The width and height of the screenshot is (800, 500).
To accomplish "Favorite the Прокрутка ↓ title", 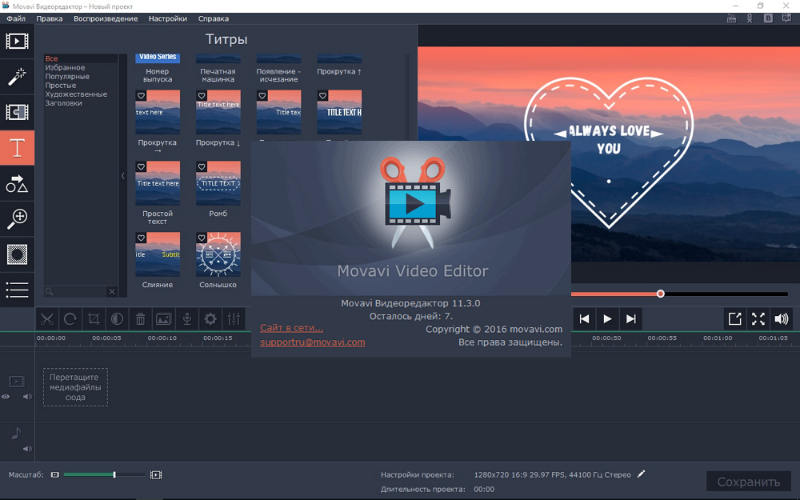I will pyautogui.click(x=202, y=95).
